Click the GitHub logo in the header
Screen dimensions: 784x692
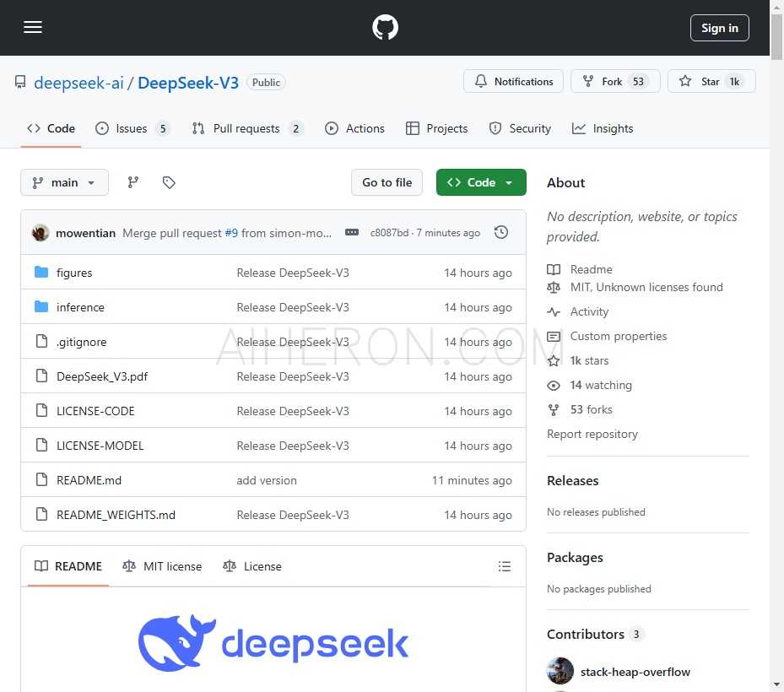coord(385,27)
